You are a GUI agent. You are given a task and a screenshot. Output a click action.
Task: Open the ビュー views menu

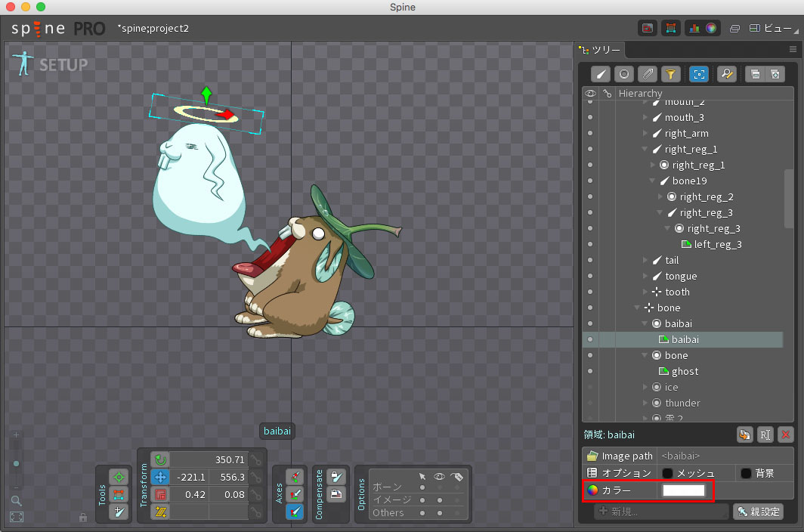click(778, 28)
